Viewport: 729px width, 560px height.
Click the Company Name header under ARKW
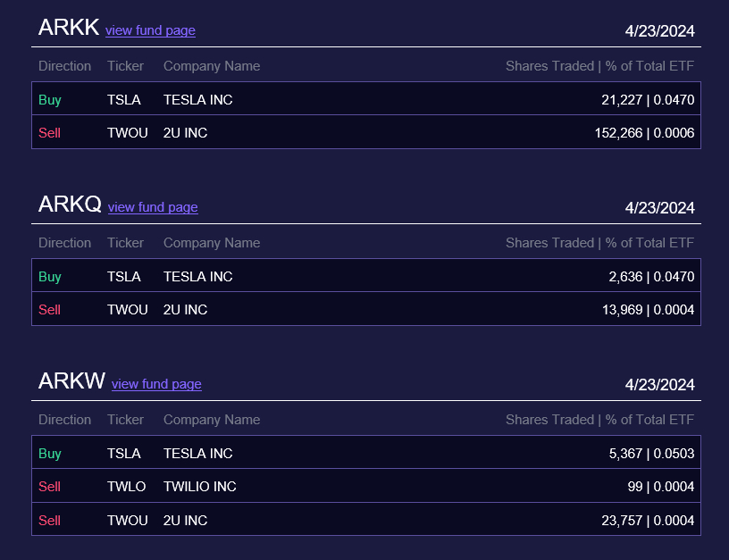[x=212, y=420]
